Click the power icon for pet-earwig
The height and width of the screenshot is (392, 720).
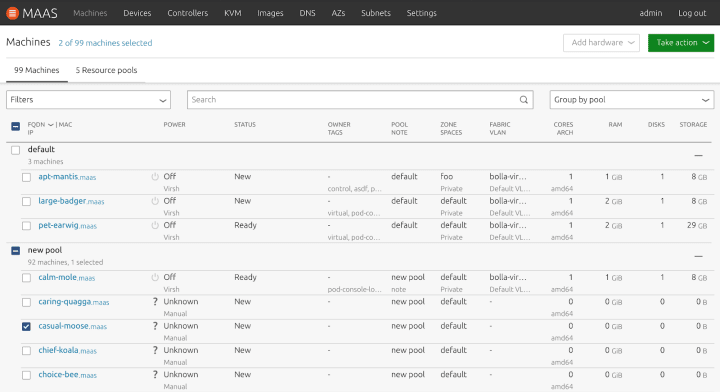coord(155,225)
